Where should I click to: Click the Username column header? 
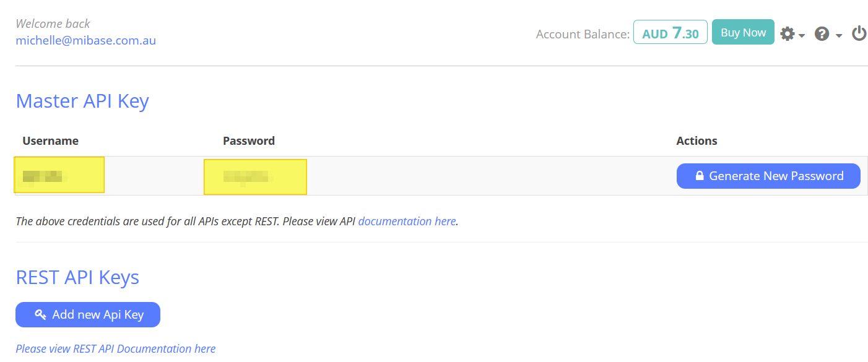(50, 141)
